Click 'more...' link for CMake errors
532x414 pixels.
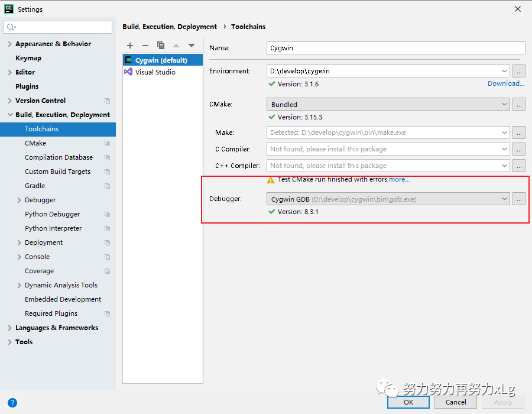tap(400, 179)
